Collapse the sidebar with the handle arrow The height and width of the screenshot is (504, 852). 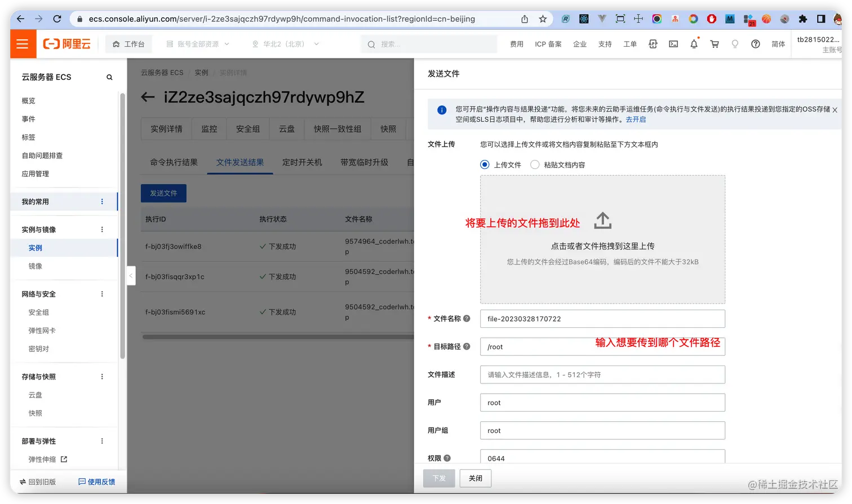coord(131,275)
